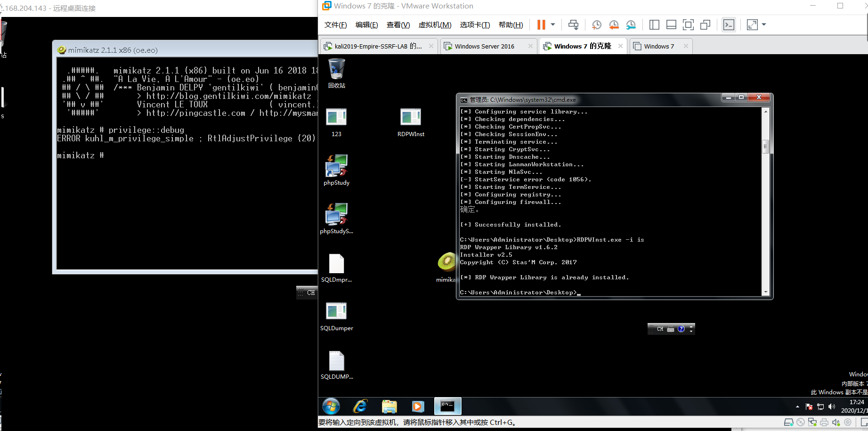
Task: Revert VM to previous snapshot
Action: (x=614, y=24)
